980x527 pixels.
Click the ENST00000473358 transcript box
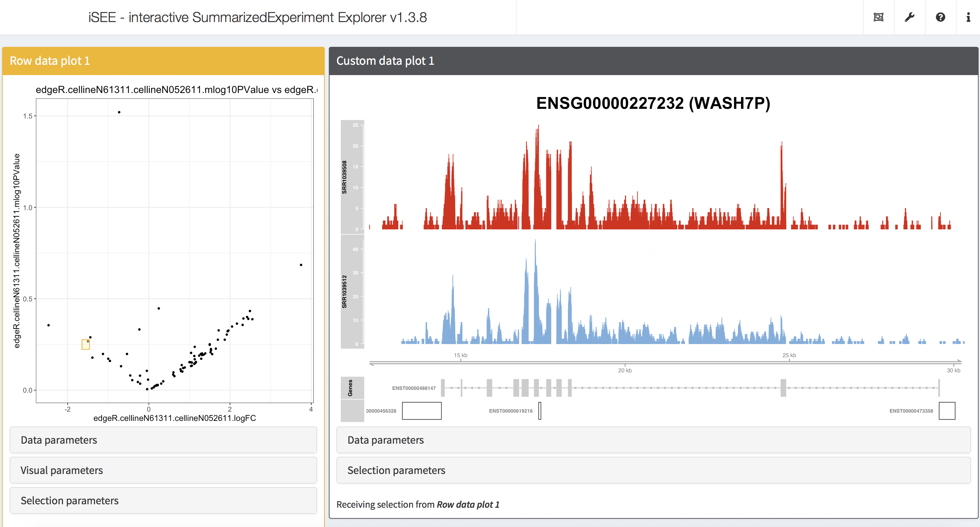tap(947, 411)
